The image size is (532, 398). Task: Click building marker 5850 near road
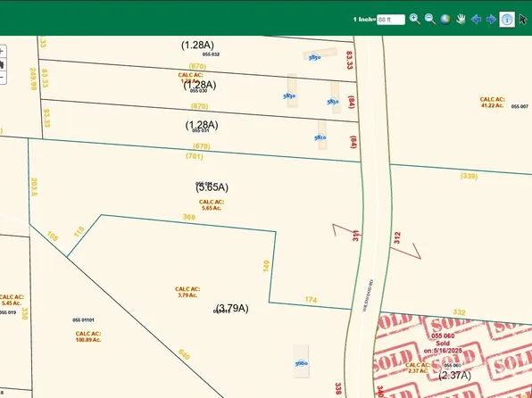(x=314, y=58)
